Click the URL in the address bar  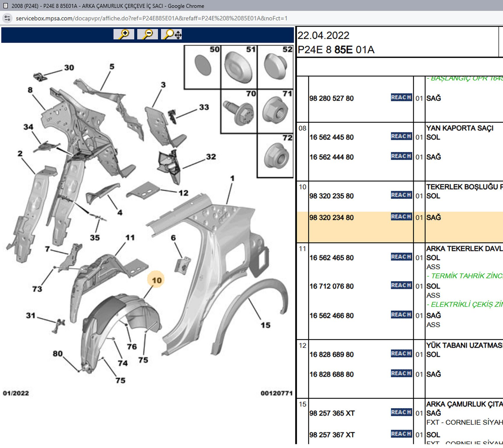pyautogui.click(x=152, y=18)
